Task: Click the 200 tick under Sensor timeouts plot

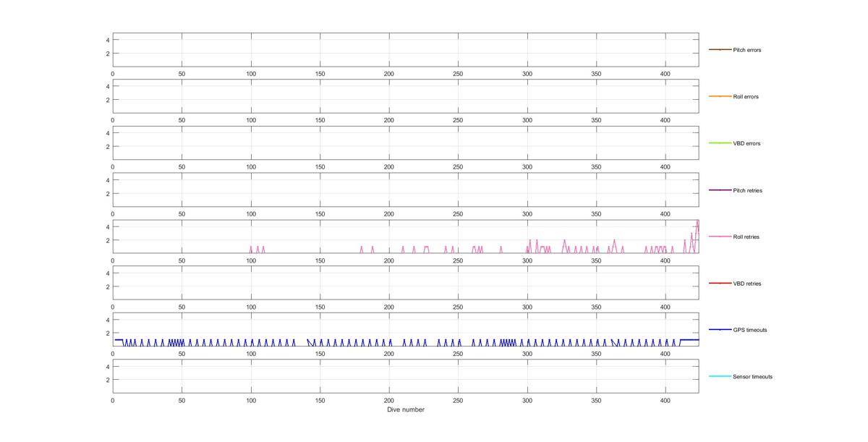Action: coord(389,400)
